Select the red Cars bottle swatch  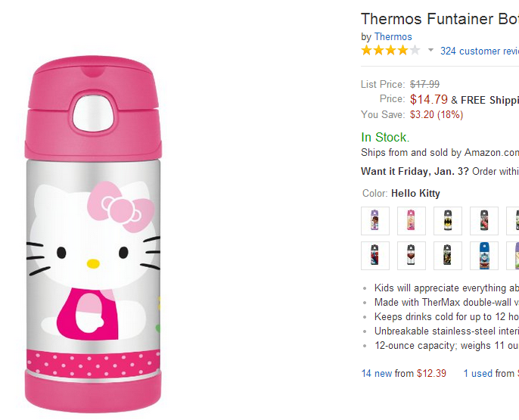(x=484, y=221)
